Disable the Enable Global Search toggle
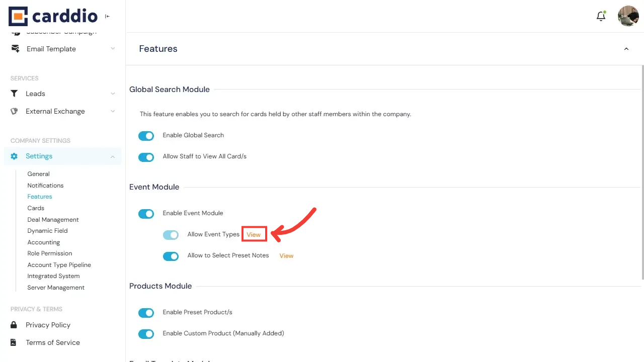Viewport: 644px width, 362px height. point(146,136)
